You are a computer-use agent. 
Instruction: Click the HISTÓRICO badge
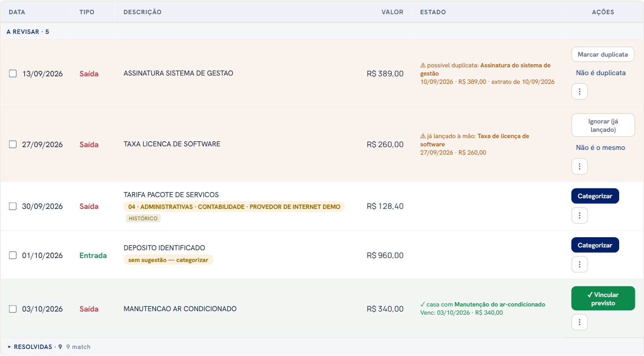coord(143,218)
